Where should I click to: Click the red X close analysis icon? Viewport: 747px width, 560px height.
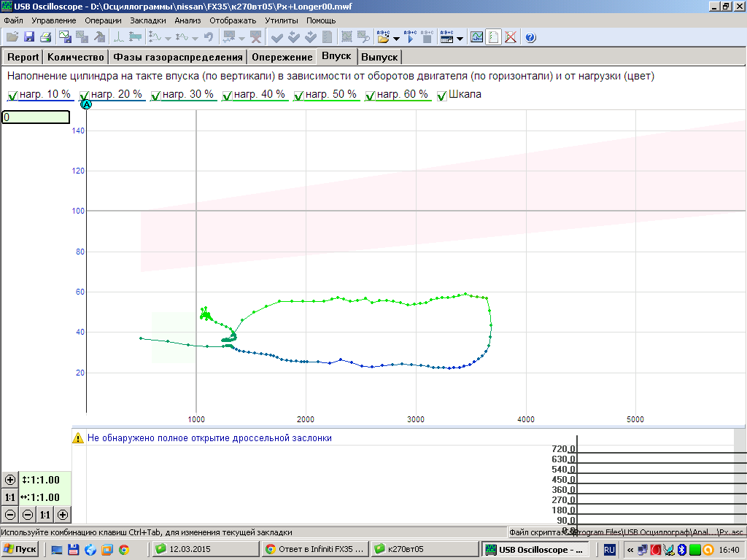(510, 37)
